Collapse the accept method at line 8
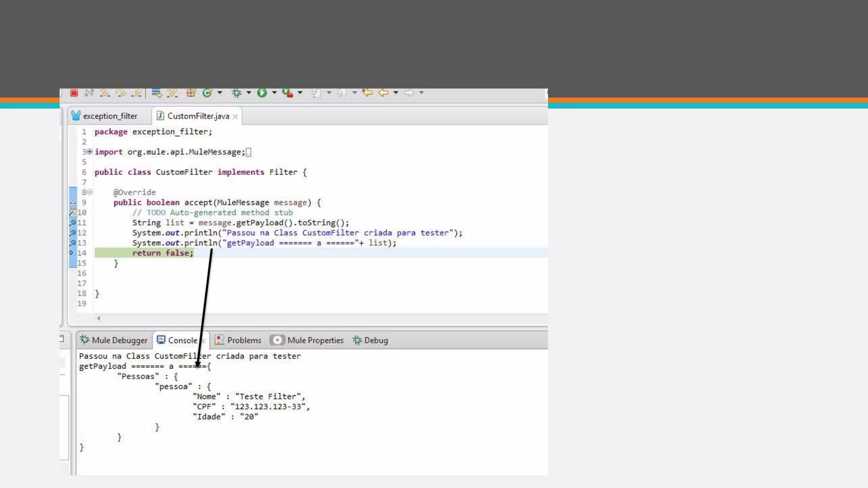This screenshot has width=868, height=488. click(x=90, y=192)
